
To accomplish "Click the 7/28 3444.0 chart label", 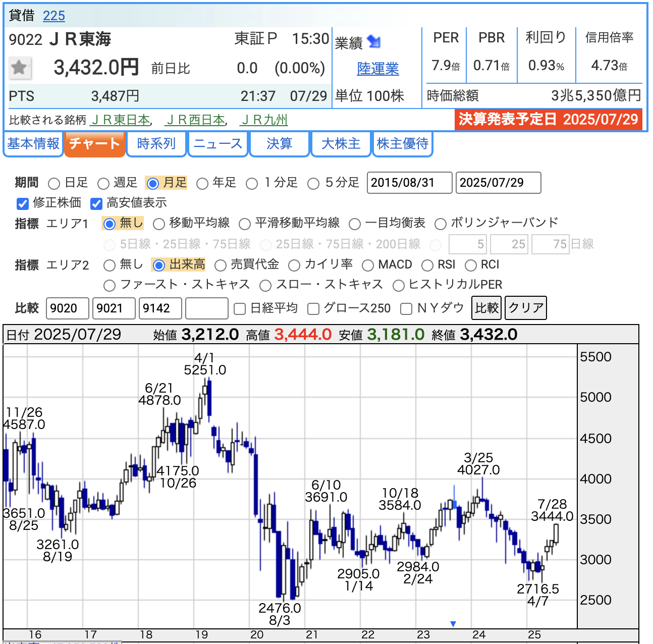I will [x=552, y=510].
